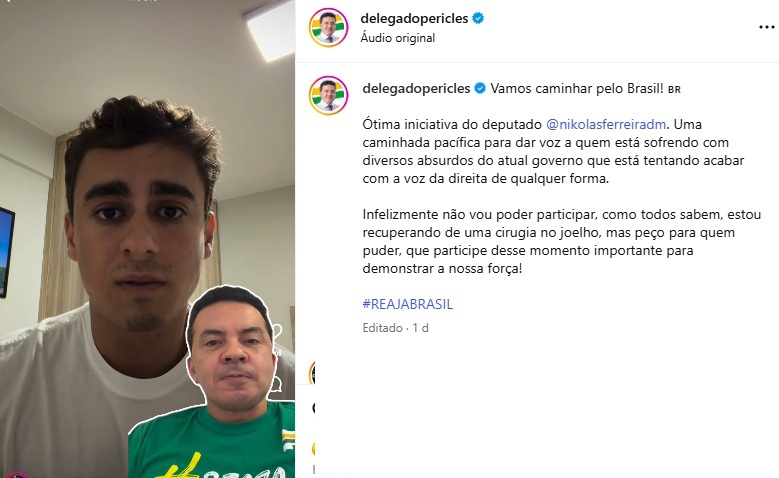Click verified badge beside header username

pos(478,18)
